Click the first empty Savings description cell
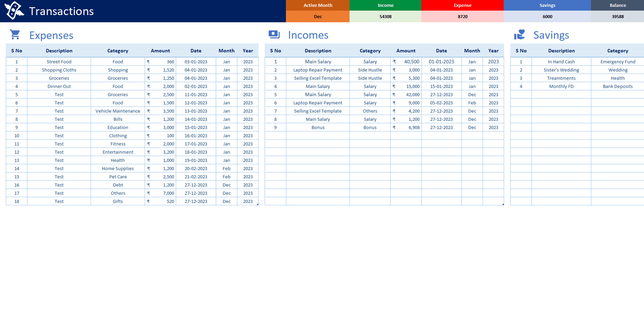This screenshot has height=333, width=644. tap(561, 95)
